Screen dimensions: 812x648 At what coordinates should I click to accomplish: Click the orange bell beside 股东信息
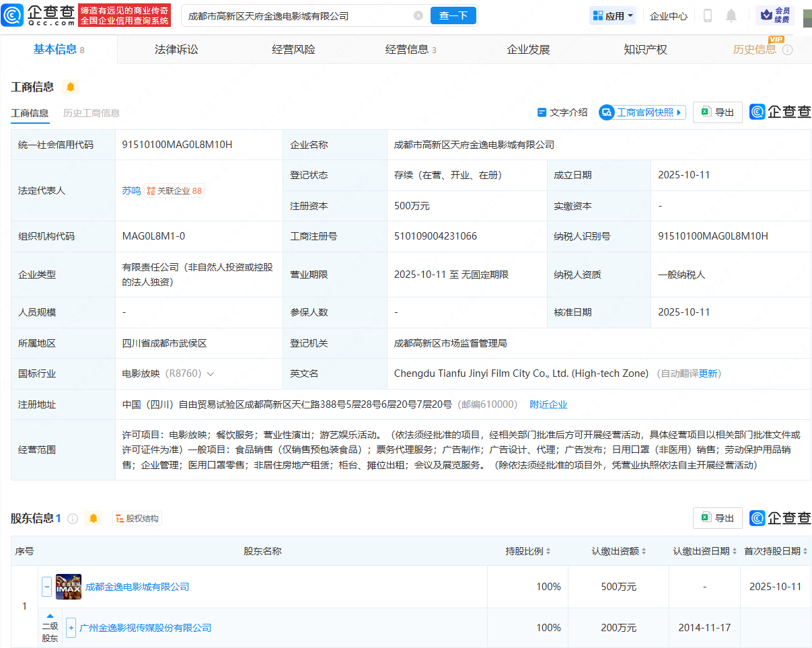click(x=94, y=518)
